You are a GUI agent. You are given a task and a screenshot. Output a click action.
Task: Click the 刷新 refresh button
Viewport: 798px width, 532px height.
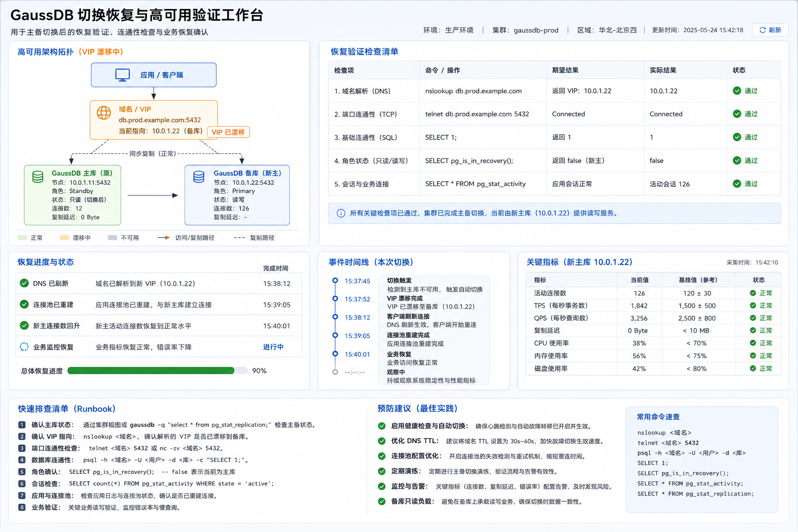tap(770, 30)
